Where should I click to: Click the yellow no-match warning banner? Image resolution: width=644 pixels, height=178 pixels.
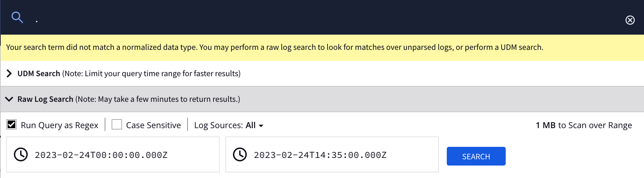pyautogui.click(x=275, y=47)
